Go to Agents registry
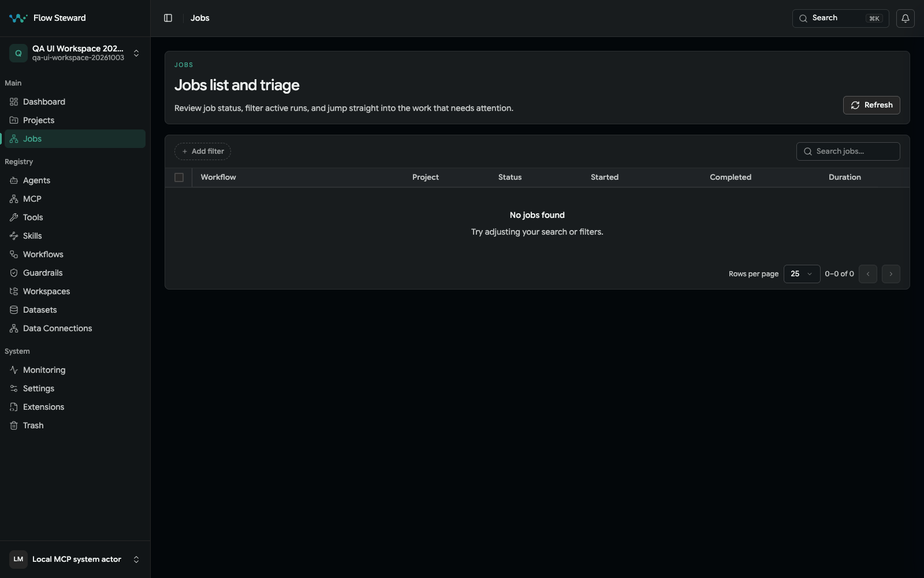The image size is (924, 578). coord(75,180)
